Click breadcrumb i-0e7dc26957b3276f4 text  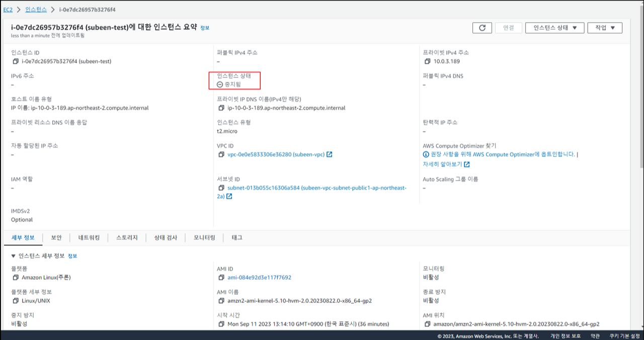[87, 10]
